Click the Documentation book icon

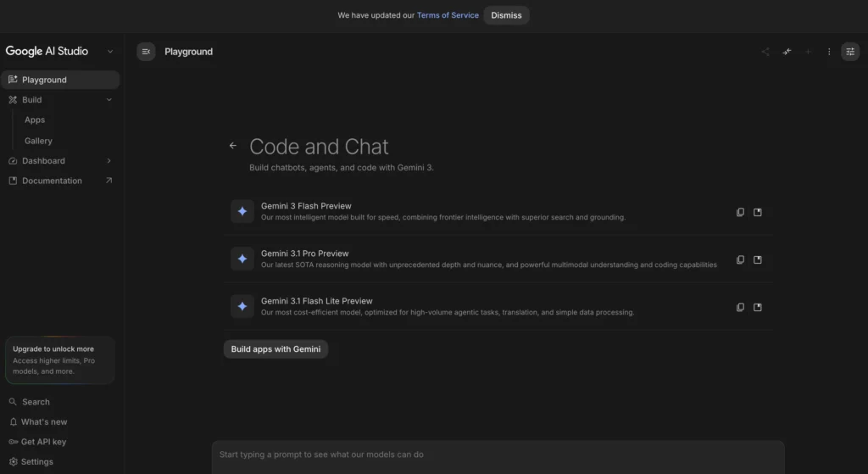(x=13, y=181)
